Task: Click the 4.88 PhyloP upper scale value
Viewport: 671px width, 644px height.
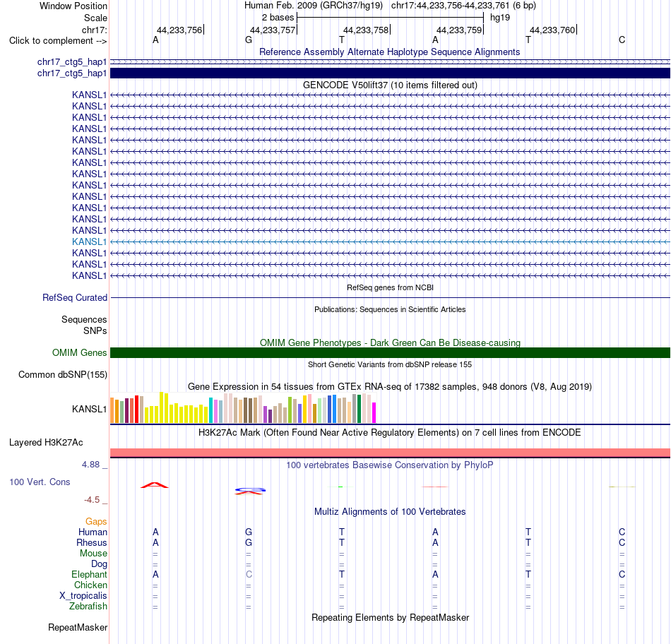Action: pyautogui.click(x=90, y=464)
